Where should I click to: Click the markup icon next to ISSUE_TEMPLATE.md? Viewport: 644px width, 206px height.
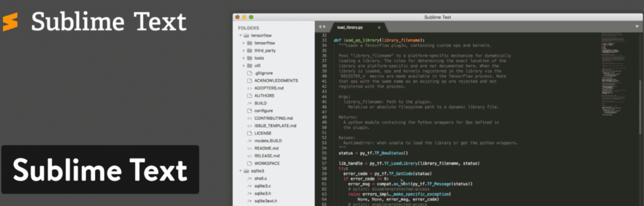coord(249,126)
